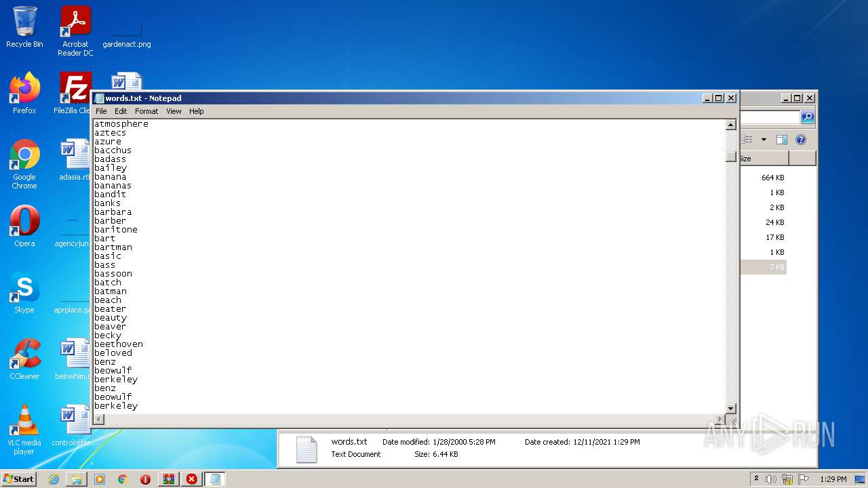Open the view options dropdown arrow in Explorer
868x488 pixels.
pyautogui.click(x=764, y=140)
